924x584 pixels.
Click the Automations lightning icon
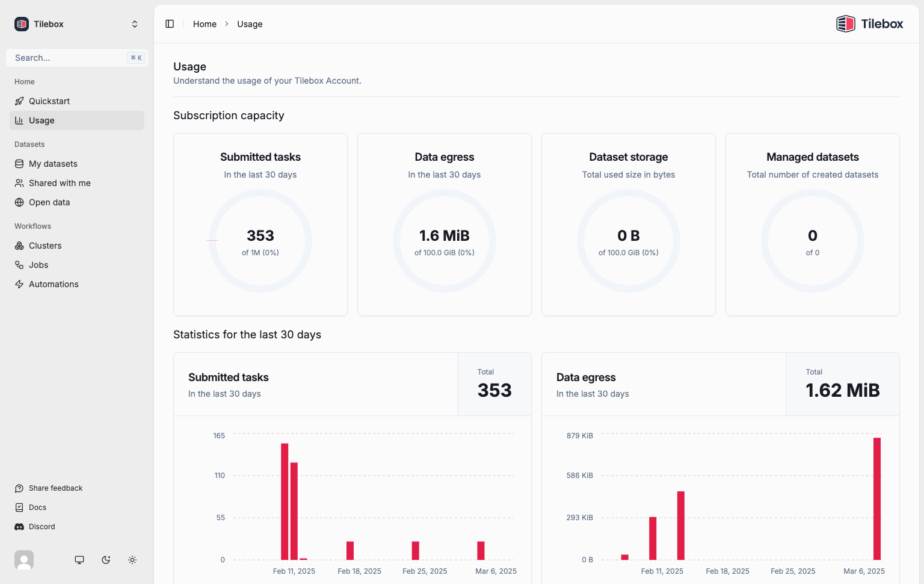[x=19, y=284]
